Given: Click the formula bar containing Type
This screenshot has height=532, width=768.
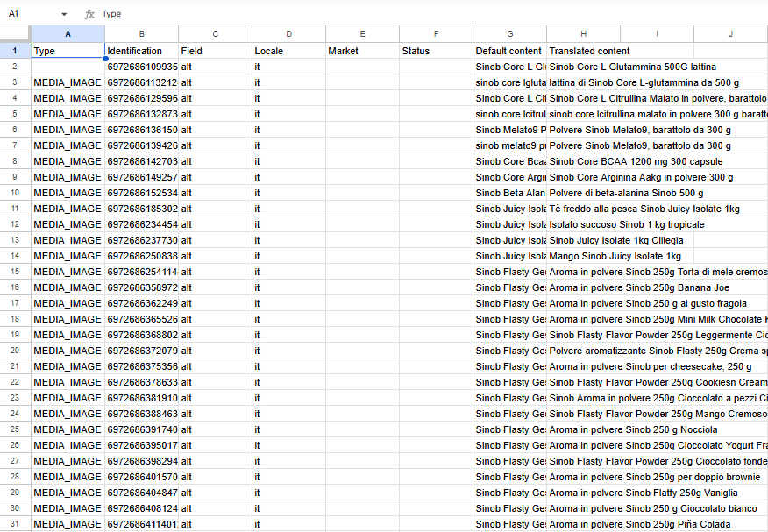Looking at the screenshot, I should click(x=431, y=14).
